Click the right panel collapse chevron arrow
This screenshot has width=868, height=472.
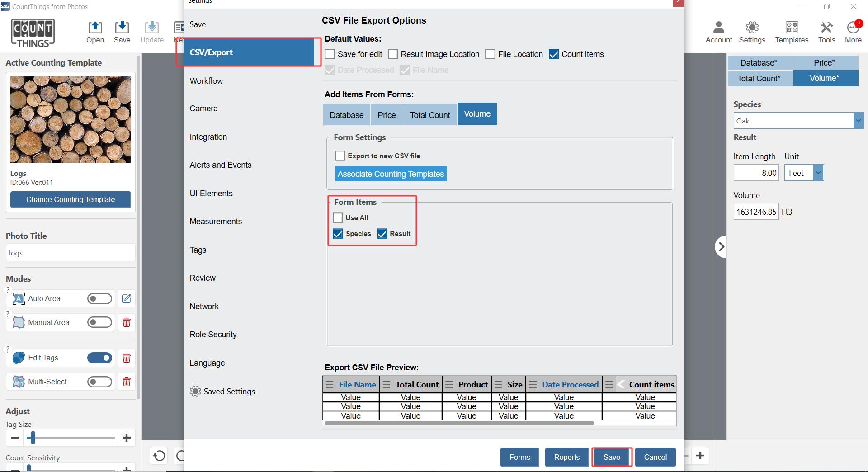pyautogui.click(x=721, y=247)
